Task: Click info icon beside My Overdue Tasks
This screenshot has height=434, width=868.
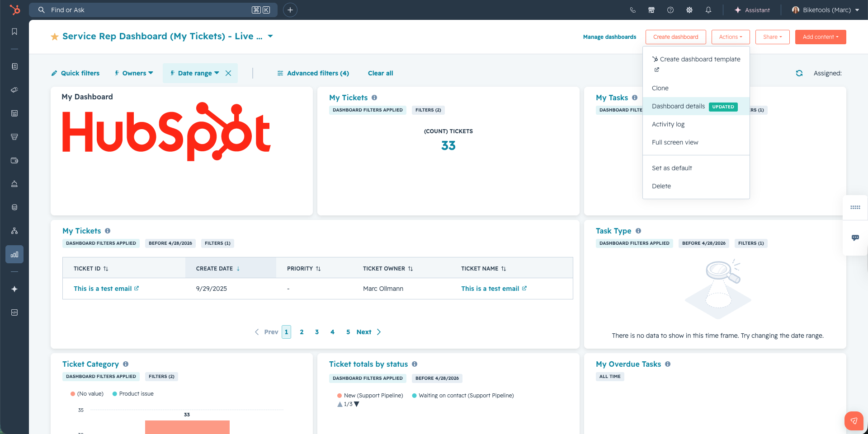Action: [x=668, y=364]
